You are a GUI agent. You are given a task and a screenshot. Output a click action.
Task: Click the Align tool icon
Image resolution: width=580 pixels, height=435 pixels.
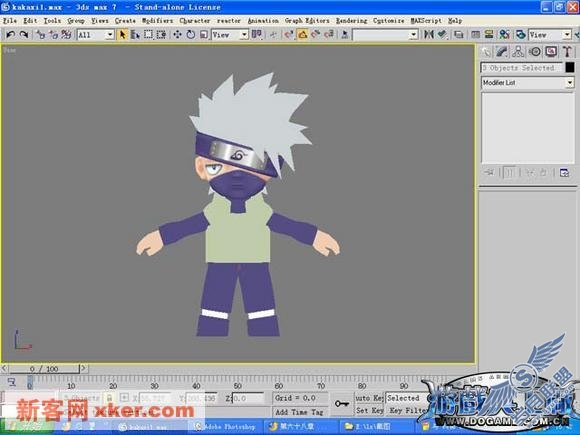pos(442,35)
